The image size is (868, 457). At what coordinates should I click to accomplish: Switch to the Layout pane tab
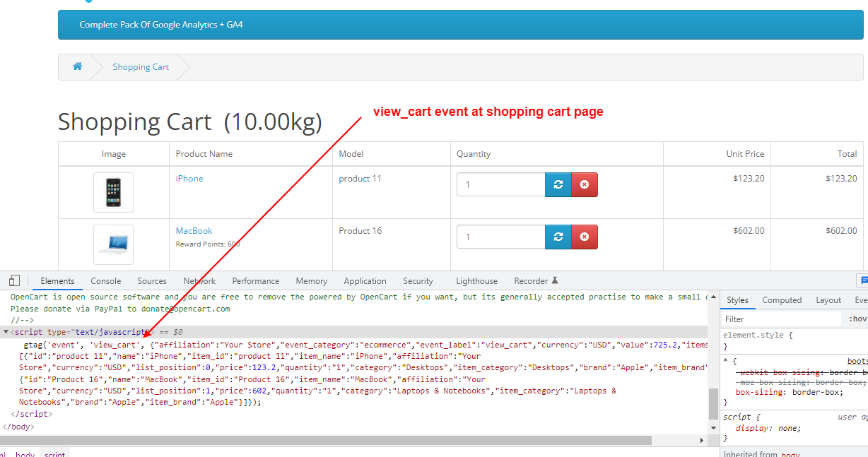point(828,300)
